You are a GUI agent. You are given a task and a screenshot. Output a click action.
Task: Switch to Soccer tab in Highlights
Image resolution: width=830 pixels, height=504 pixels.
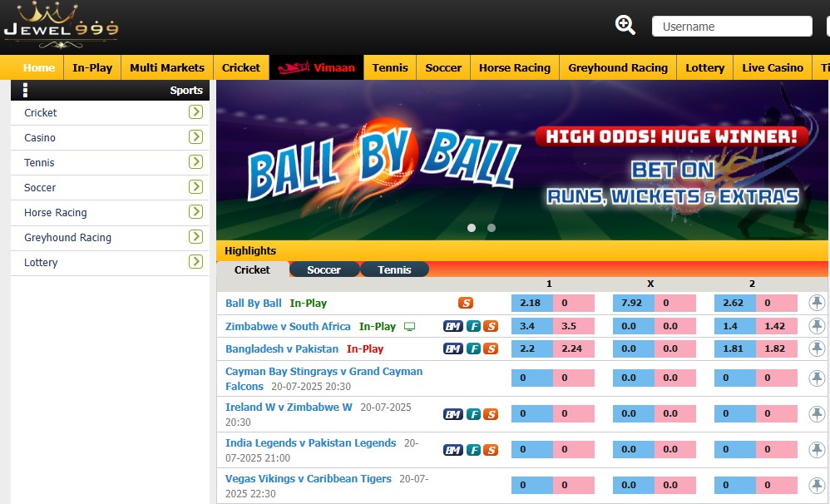(324, 269)
